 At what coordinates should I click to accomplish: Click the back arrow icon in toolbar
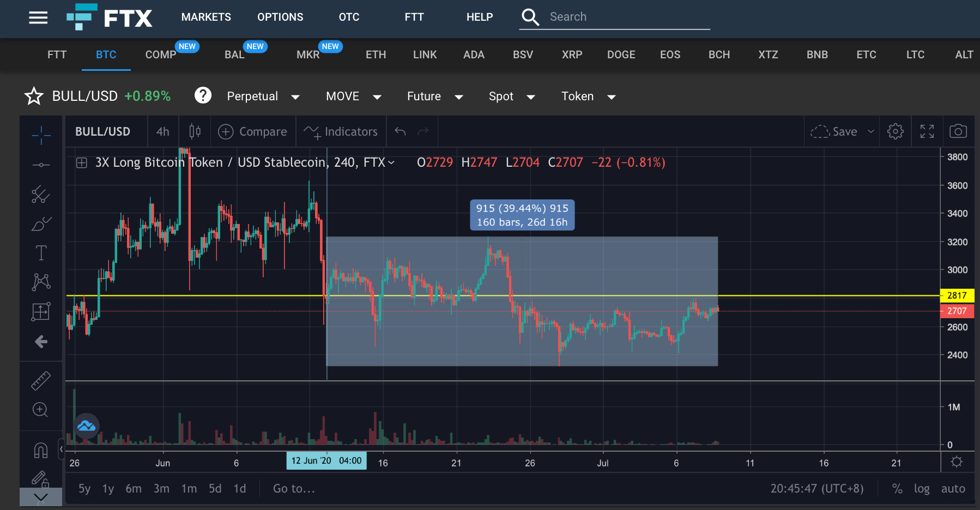click(x=41, y=342)
